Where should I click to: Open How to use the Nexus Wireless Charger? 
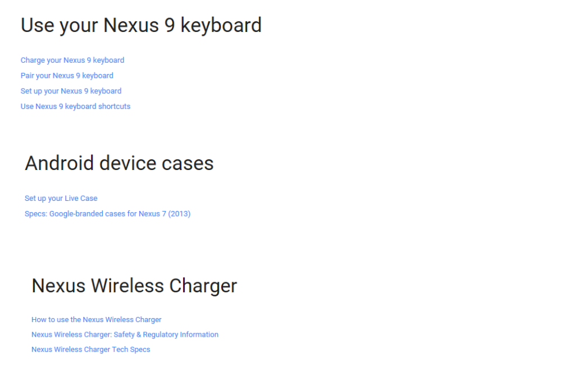click(x=97, y=320)
